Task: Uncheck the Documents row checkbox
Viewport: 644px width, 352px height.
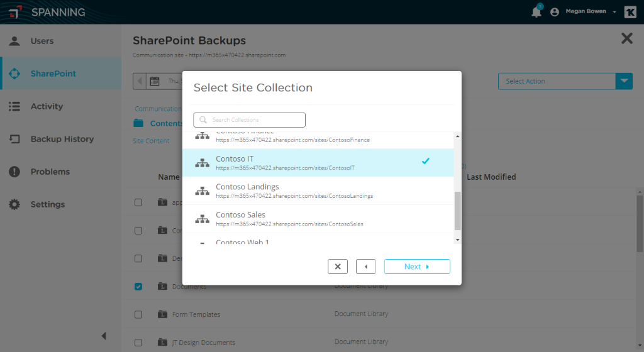Action: [138, 287]
